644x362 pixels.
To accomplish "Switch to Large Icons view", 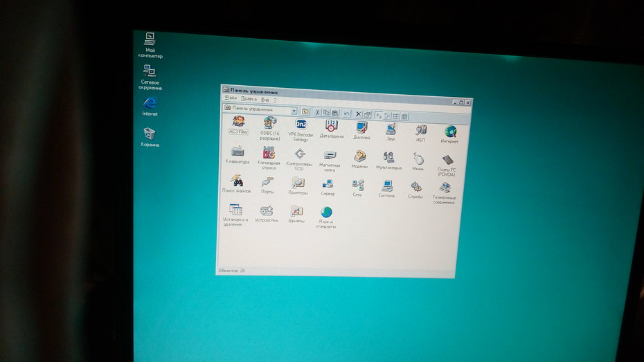I will coord(379,116).
